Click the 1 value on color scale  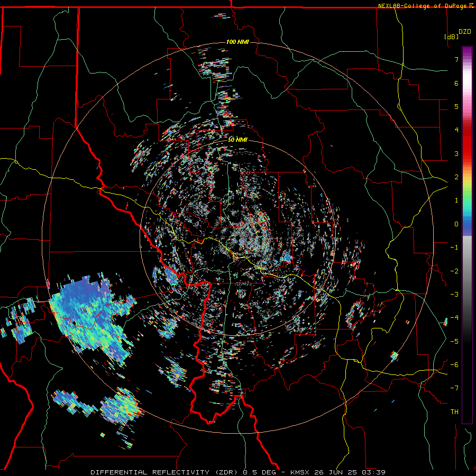tap(456, 200)
